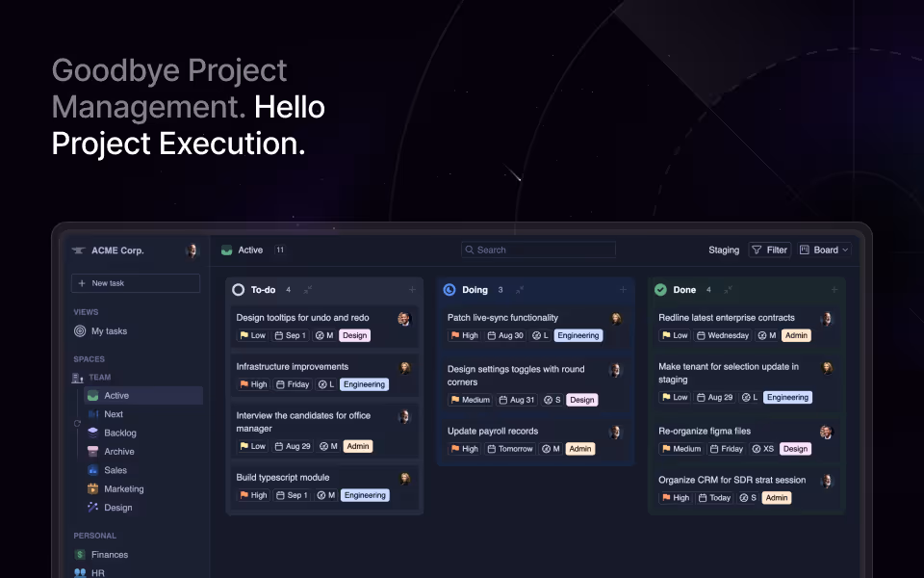Viewport: 924px width, 578px height.
Task: Click the To-do status circle icon
Action: pos(238,290)
